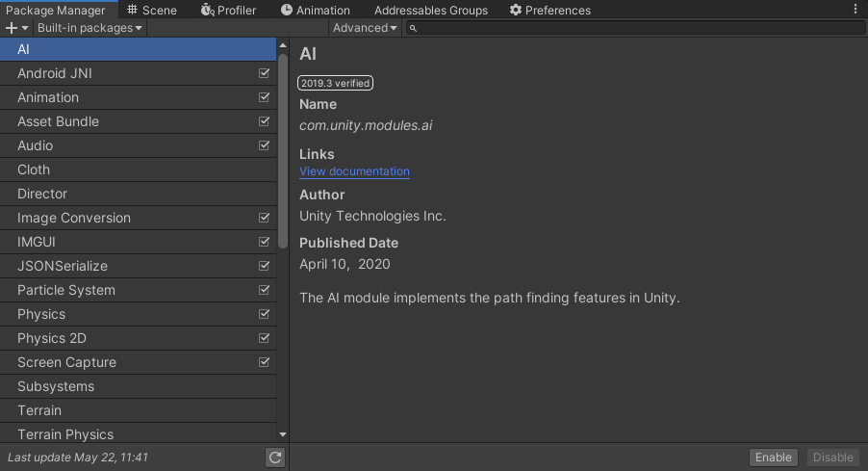Viewport: 868px width, 471px height.
Task: Expand the add package dropdown arrow
Action: pyautogui.click(x=25, y=28)
